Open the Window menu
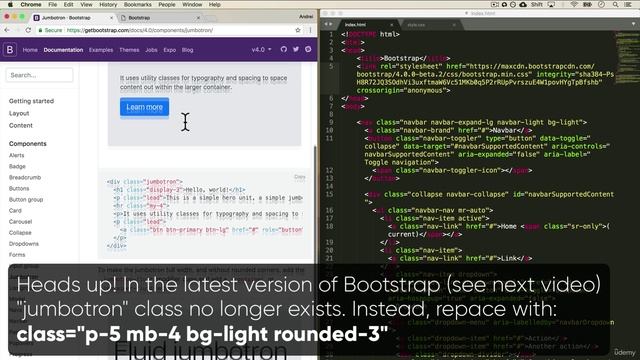 [192, 4]
